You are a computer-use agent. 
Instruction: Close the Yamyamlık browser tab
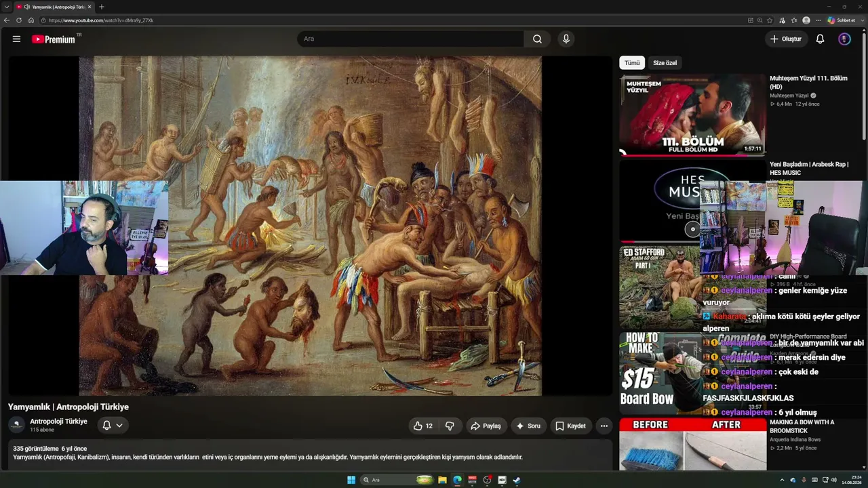pyautogui.click(x=89, y=7)
